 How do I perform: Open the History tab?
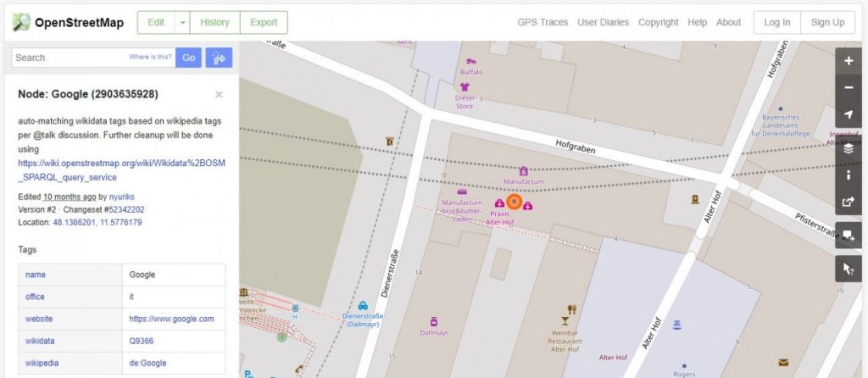point(214,22)
